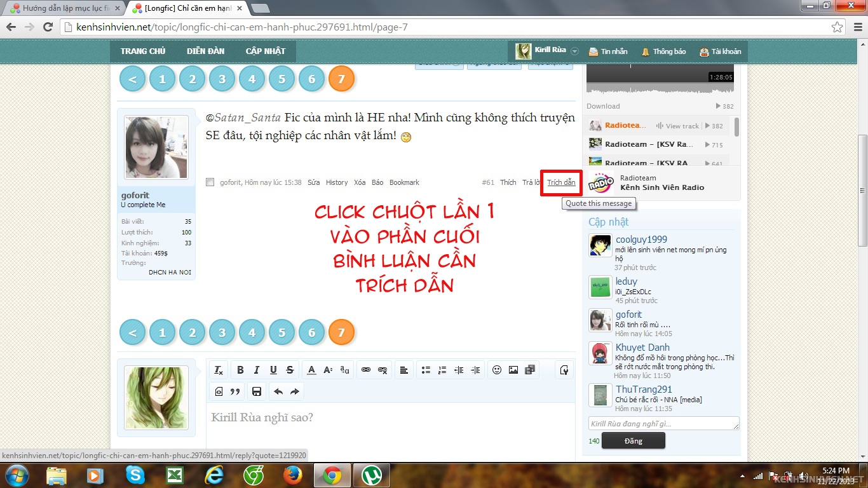Open the DIỄN ĐÀN forum menu

205,51
